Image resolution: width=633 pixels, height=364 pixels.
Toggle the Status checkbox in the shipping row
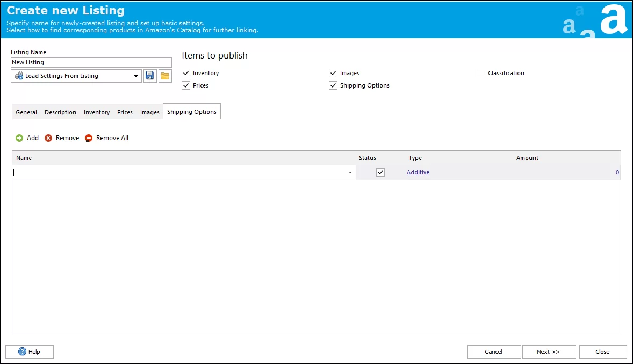point(380,172)
